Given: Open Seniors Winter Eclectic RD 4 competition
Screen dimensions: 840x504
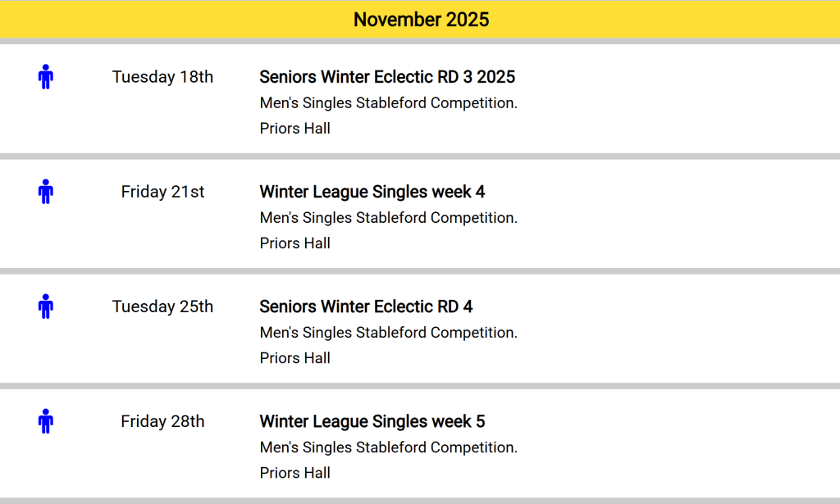Looking at the screenshot, I should [366, 306].
